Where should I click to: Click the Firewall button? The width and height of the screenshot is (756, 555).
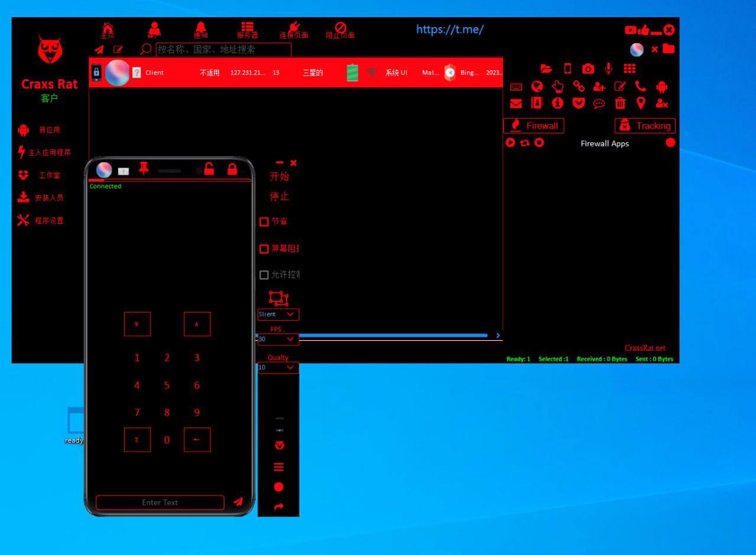pyautogui.click(x=534, y=126)
